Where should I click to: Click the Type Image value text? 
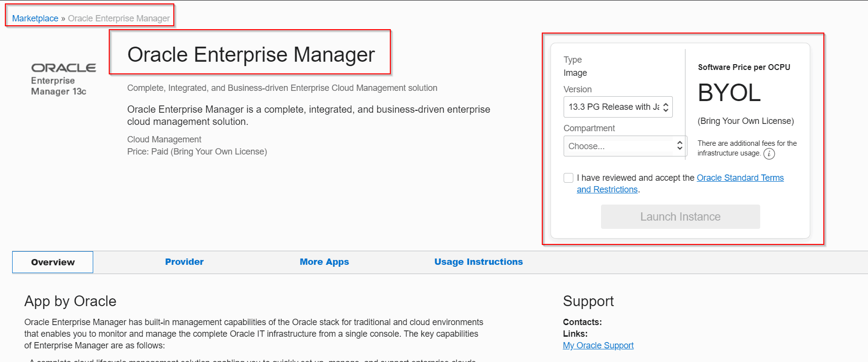coord(575,73)
